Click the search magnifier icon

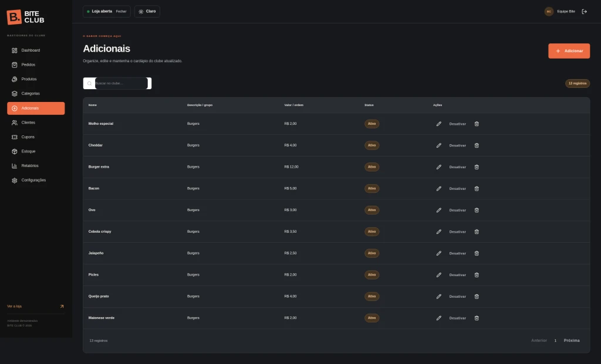point(89,83)
